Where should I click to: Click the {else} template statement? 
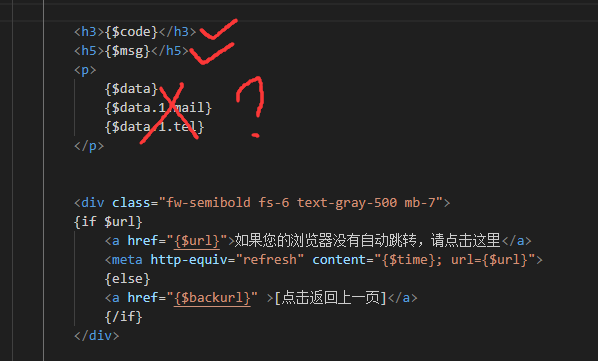click(127, 279)
